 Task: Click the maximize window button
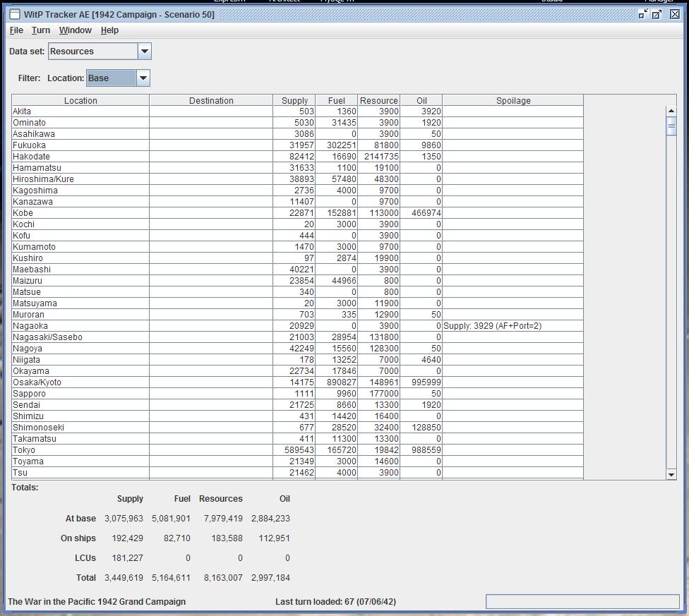657,14
